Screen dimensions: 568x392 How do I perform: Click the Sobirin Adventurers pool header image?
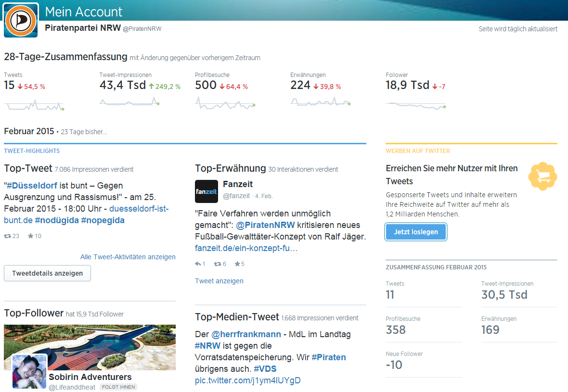90,347
